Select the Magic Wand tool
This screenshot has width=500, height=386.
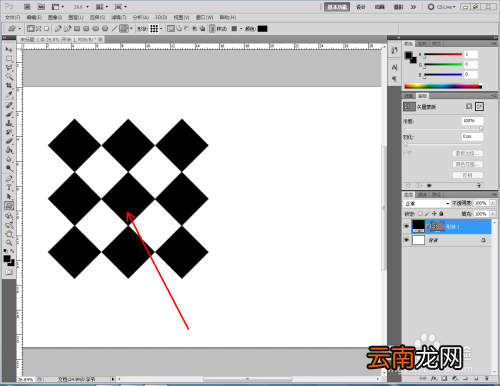[x=9, y=77]
